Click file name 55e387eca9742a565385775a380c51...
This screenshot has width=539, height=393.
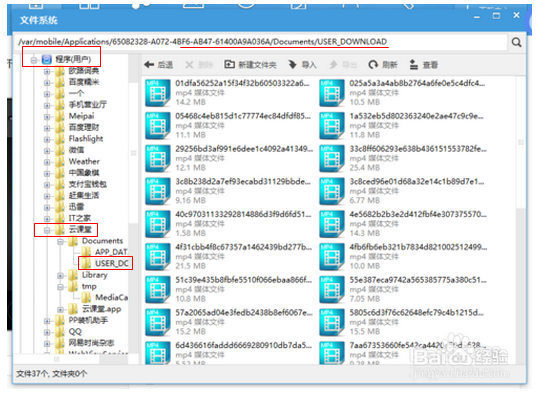418,280
